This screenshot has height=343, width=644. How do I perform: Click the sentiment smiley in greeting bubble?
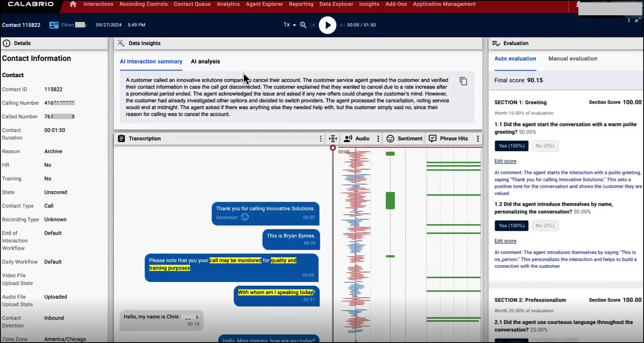[x=245, y=217]
